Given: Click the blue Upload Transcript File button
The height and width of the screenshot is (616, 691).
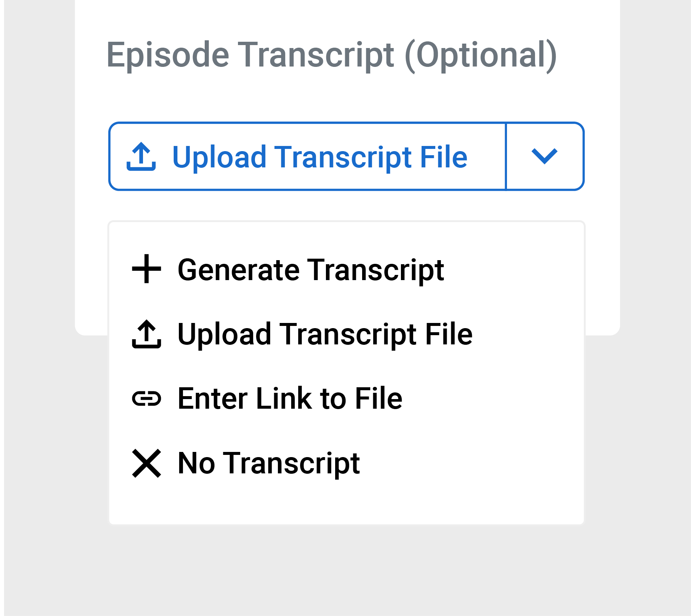Looking at the screenshot, I should pos(307,156).
